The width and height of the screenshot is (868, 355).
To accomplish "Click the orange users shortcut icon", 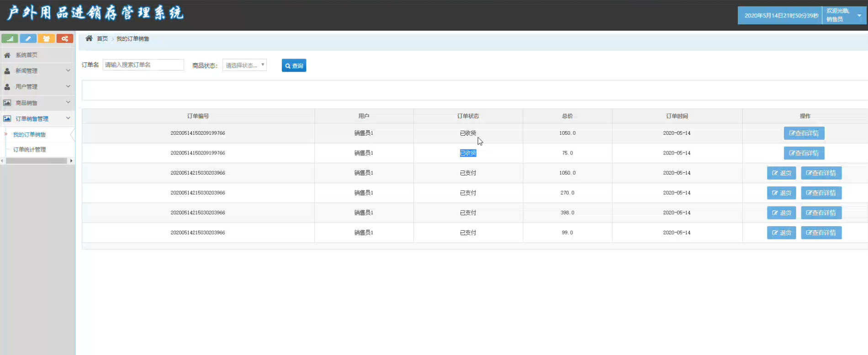I will (46, 39).
